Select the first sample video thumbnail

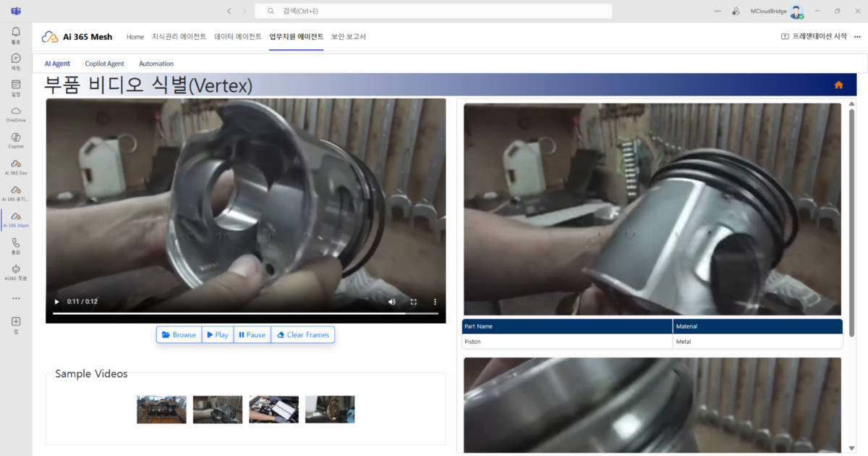click(x=161, y=410)
